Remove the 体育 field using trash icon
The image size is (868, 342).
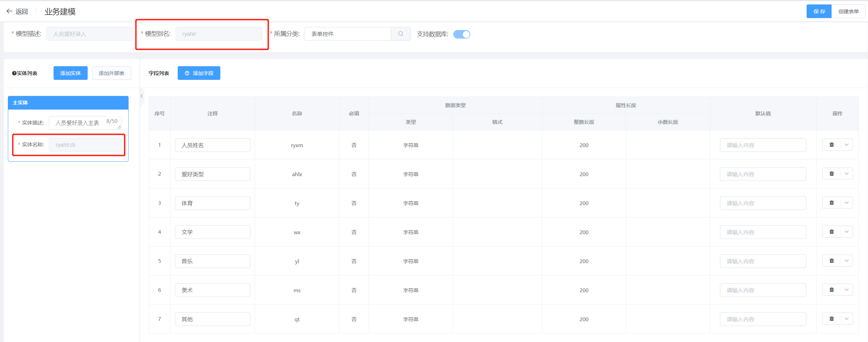[832, 203]
